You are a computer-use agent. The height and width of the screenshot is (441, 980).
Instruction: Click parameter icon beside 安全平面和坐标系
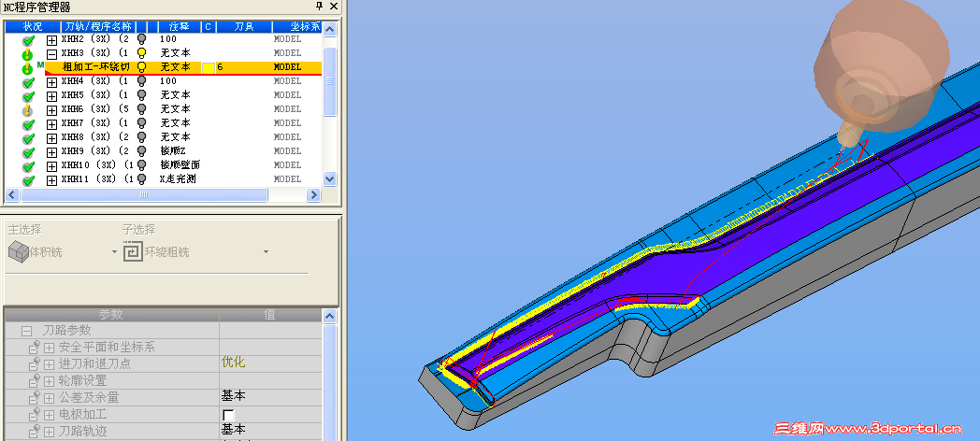coord(34,347)
